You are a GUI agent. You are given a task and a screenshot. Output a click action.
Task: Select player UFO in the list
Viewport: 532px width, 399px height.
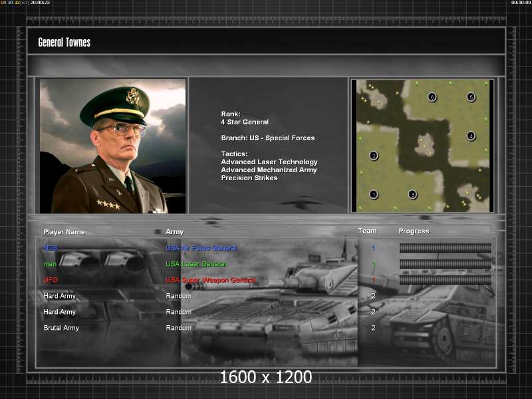[51, 280]
